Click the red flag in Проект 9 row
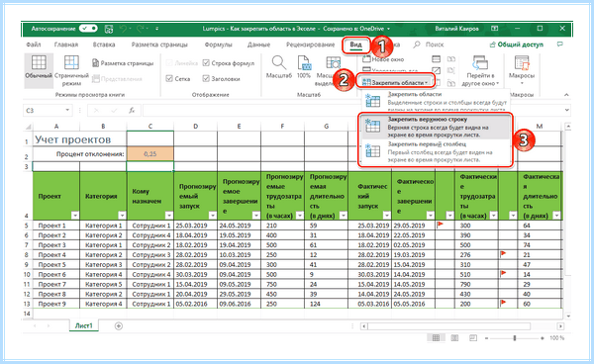Screen dimensions: 594x364 pos(503,303)
